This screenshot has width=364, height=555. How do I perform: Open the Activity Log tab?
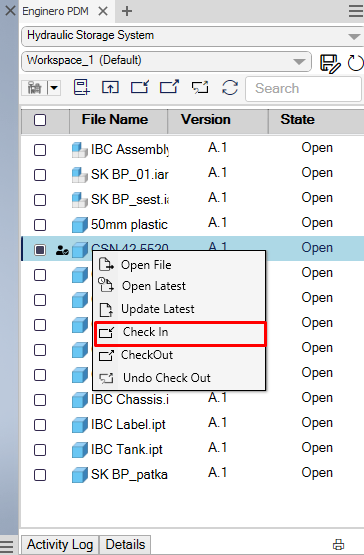tap(60, 544)
